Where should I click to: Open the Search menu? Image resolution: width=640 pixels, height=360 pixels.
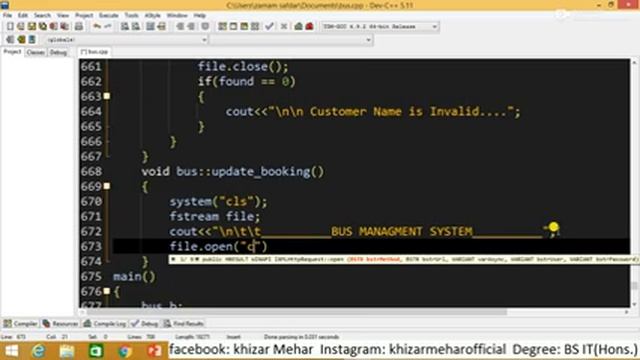coord(42,15)
